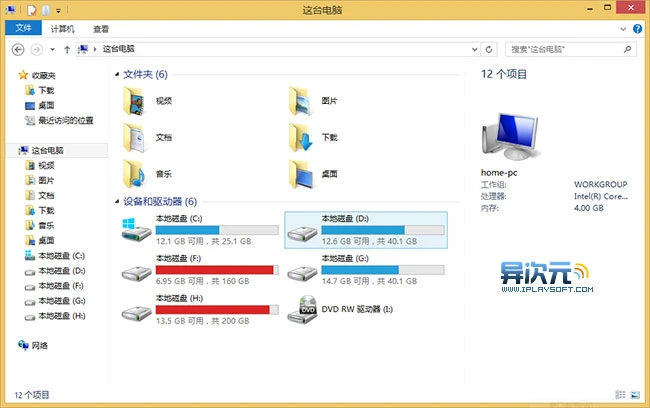Open the 文档 folder icon in main pane
The image size is (650, 408).
[x=134, y=137]
